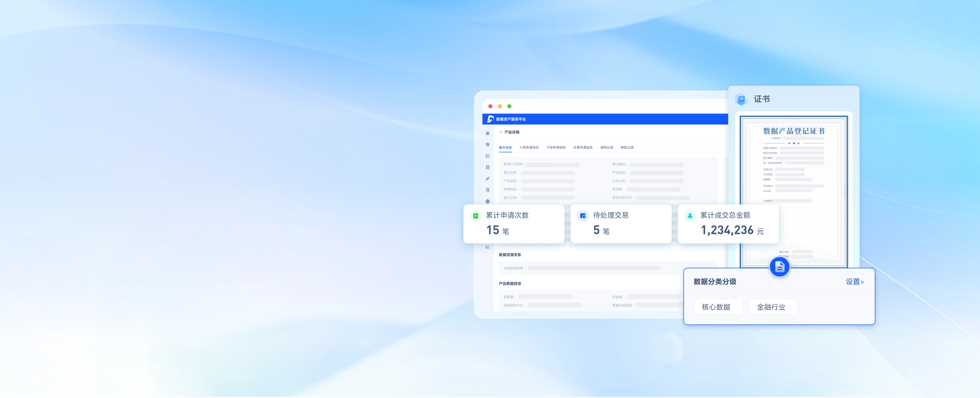Screen dimensions: 980x398
Task: Click the blue document badge icon
Action: [x=779, y=267]
